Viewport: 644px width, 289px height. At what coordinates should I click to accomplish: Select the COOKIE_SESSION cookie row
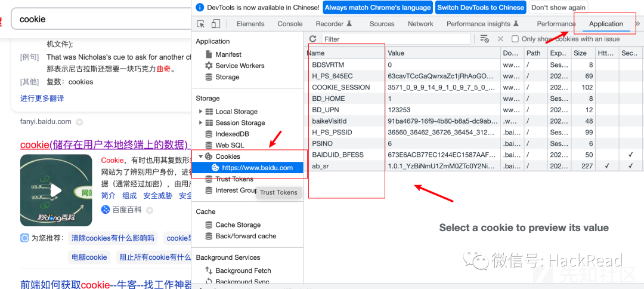click(x=474, y=87)
